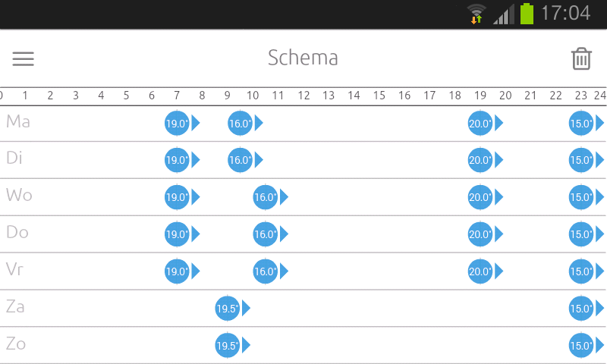Select Saturday's 19.5° setpoint marker

[x=227, y=309]
